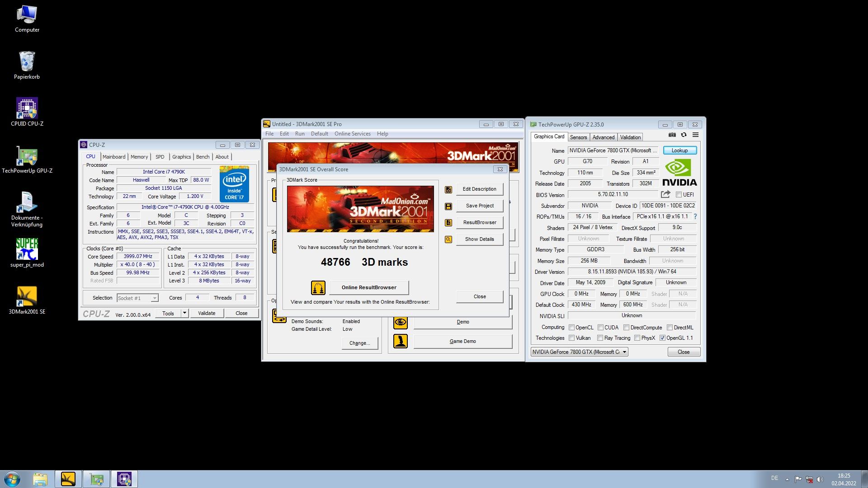Viewport: 868px width, 488px height.
Task: Toggle the CUDA checkbox
Action: [x=600, y=328]
